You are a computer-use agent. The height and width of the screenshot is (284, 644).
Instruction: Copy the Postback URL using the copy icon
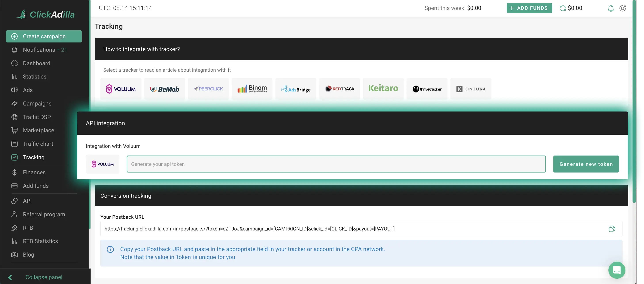(612, 229)
